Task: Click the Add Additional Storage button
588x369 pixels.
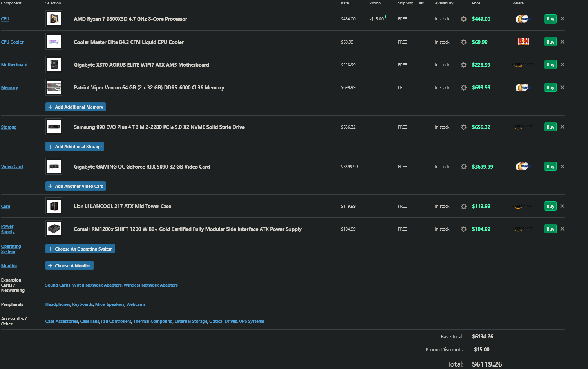Action: tap(75, 147)
